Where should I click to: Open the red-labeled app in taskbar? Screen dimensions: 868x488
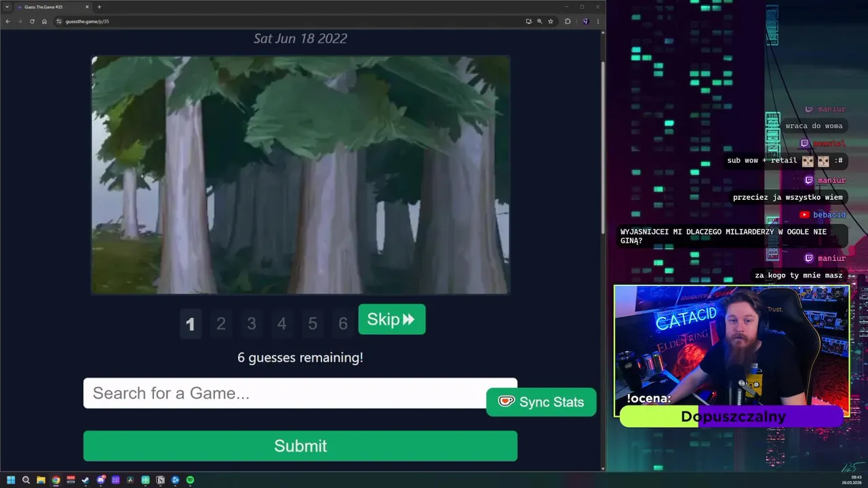(71, 480)
